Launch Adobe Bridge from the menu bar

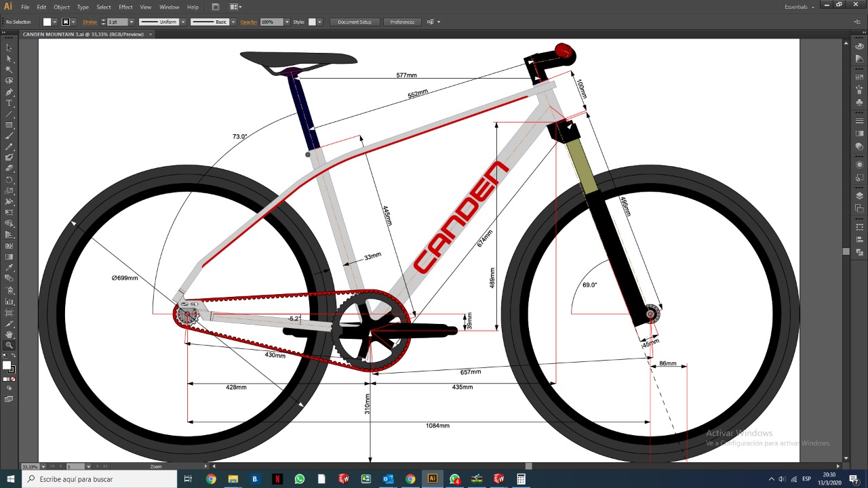(x=216, y=7)
